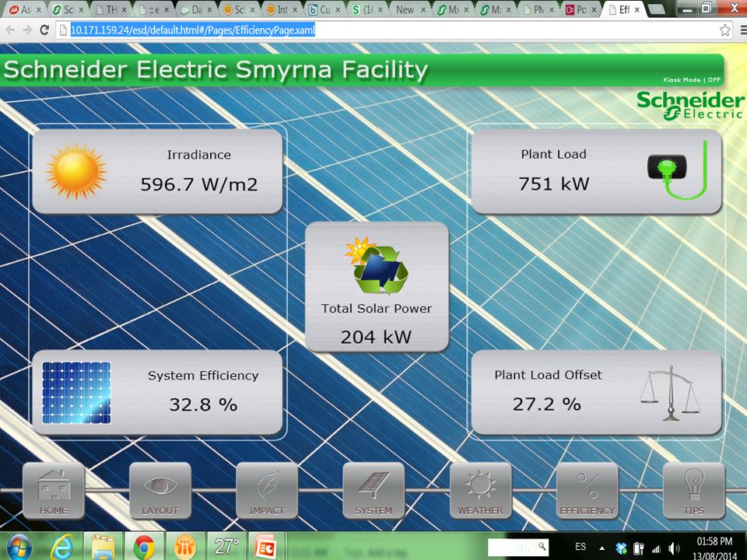Go to the LAYOUT eye button

(x=160, y=491)
